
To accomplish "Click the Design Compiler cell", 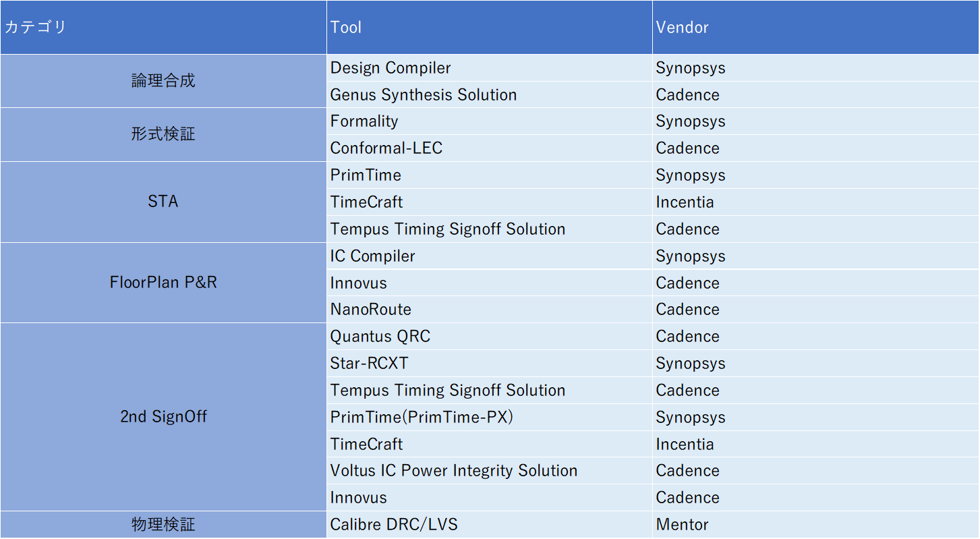I will point(489,68).
